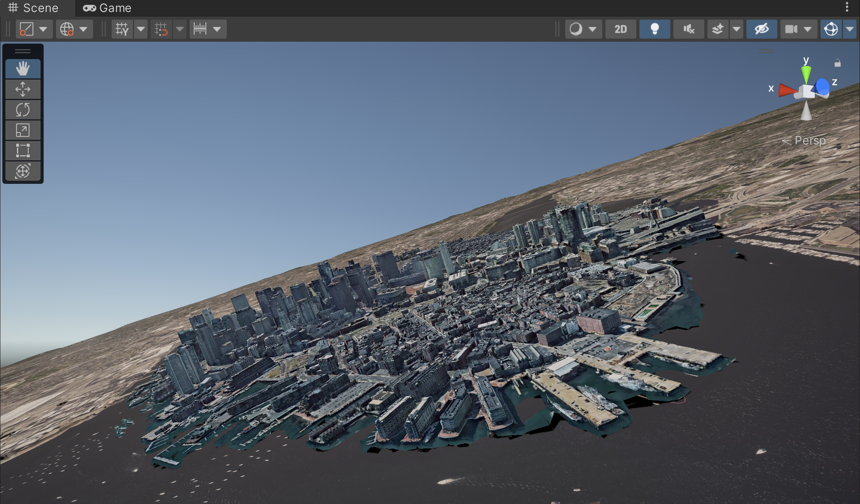This screenshot has width=860, height=504.
Task: Select the Rect transform tool
Action: click(x=23, y=151)
